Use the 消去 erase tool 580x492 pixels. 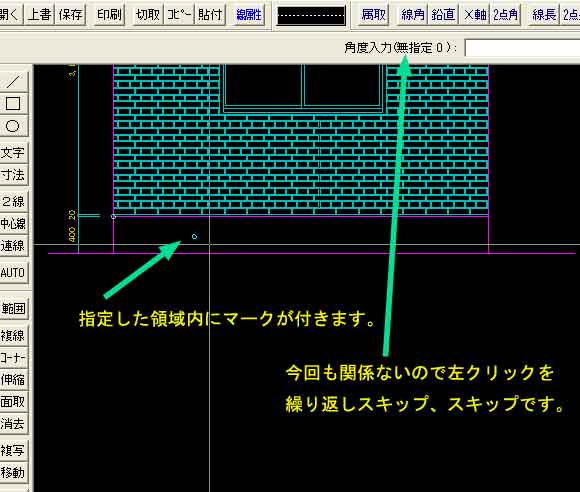tap(13, 424)
